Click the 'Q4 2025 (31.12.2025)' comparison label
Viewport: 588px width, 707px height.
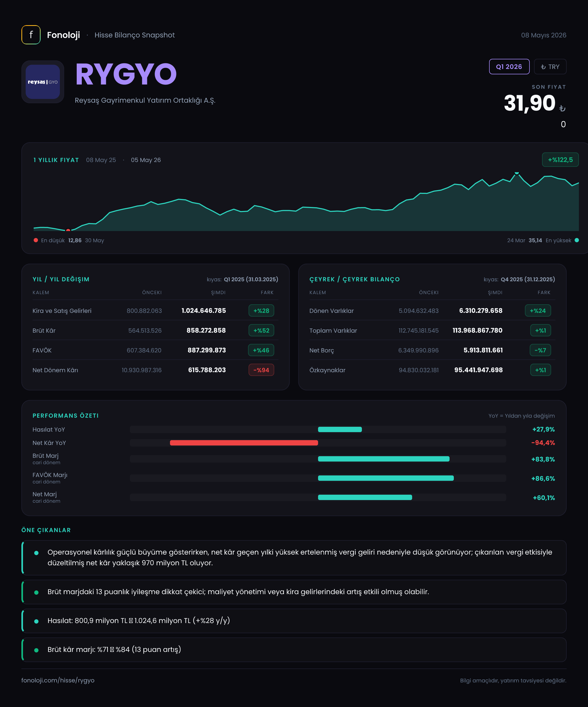tap(528, 279)
